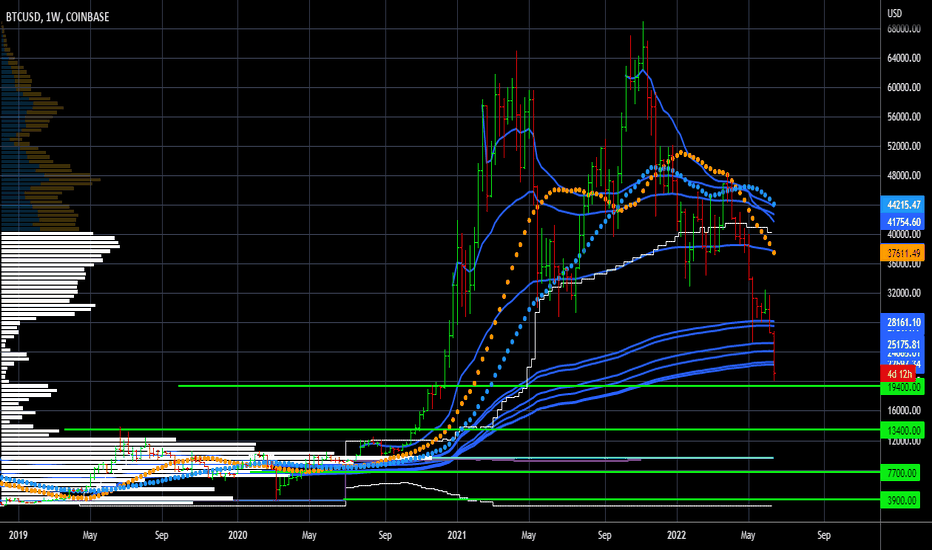Select the orange 37611.49 price label
Screen dimensions: 932x550
(x=903, y=253)
